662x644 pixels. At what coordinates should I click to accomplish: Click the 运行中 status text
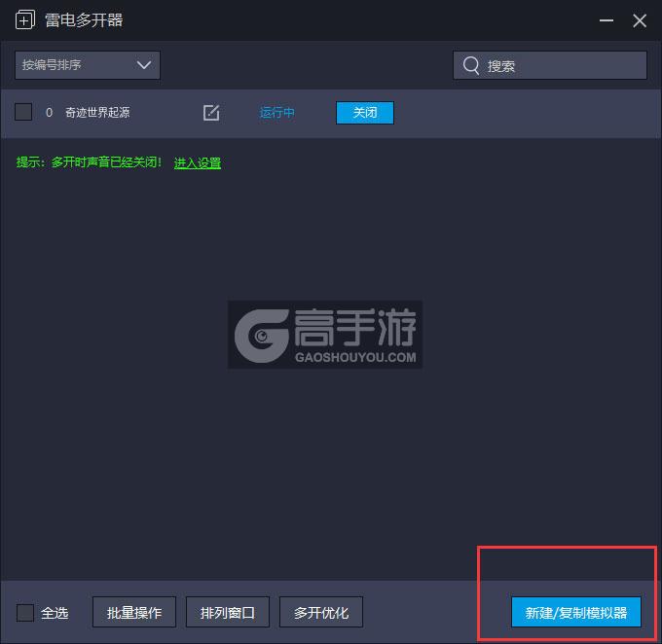click(x=276, y=113)
